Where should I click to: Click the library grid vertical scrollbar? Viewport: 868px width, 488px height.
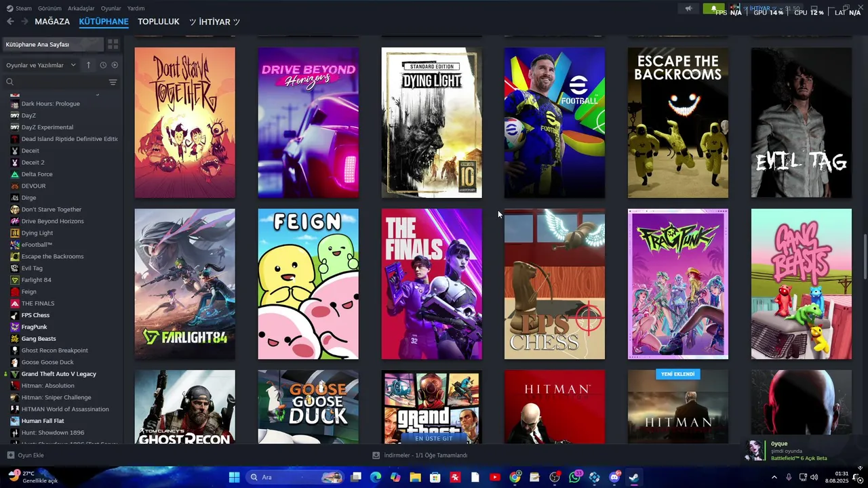click(864, 256)
